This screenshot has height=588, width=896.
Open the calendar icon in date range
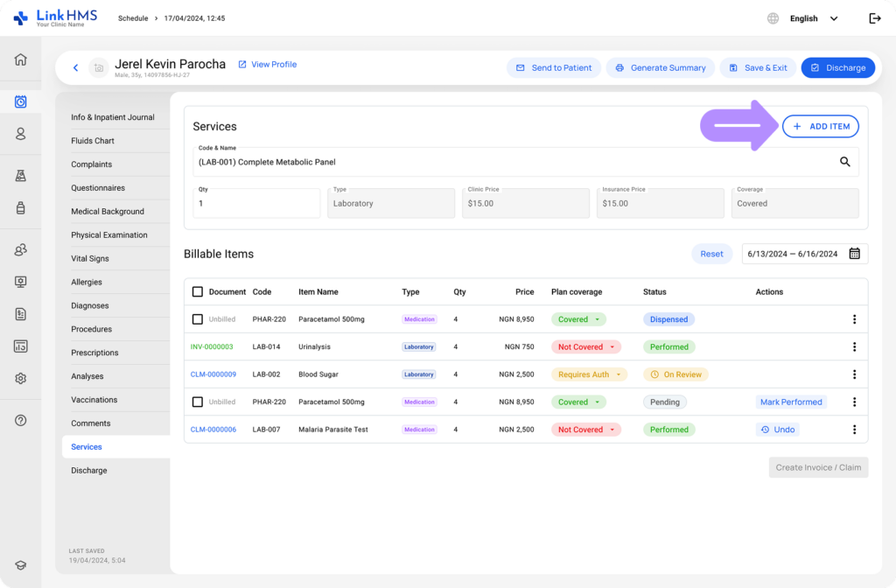[854, 254]
